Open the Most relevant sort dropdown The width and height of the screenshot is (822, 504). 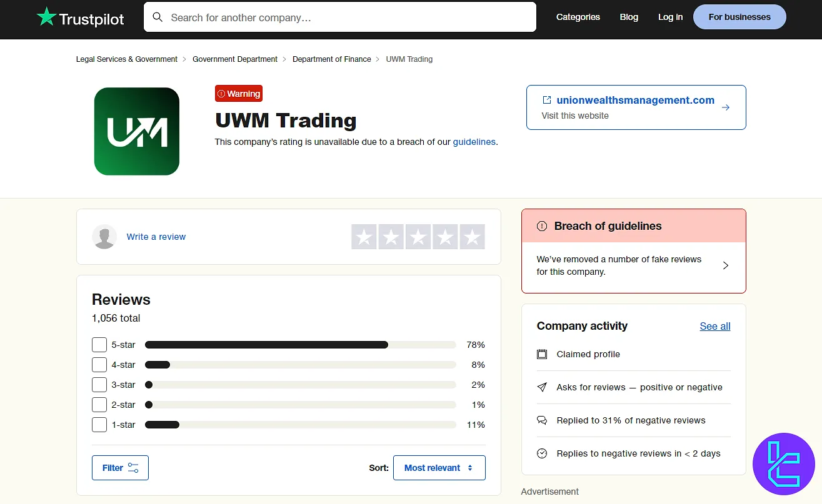pyautogui.click(x=439, y=467)
